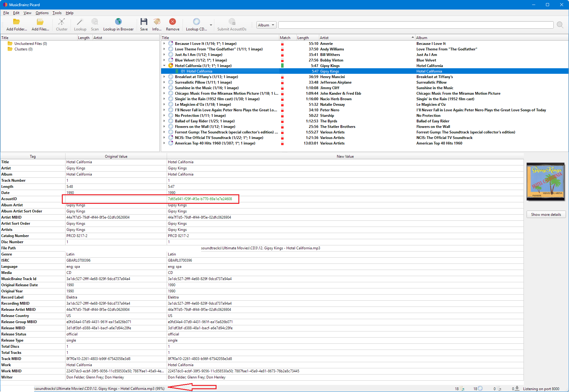This screenshot has height=392, width=569.
Task: Open the Tools menu
Action: pos(57,13)
